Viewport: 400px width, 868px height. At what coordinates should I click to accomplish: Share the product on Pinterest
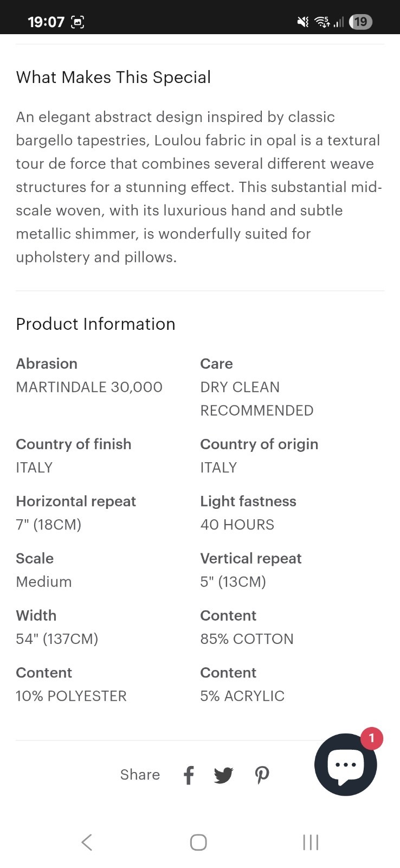pos(262,775)
